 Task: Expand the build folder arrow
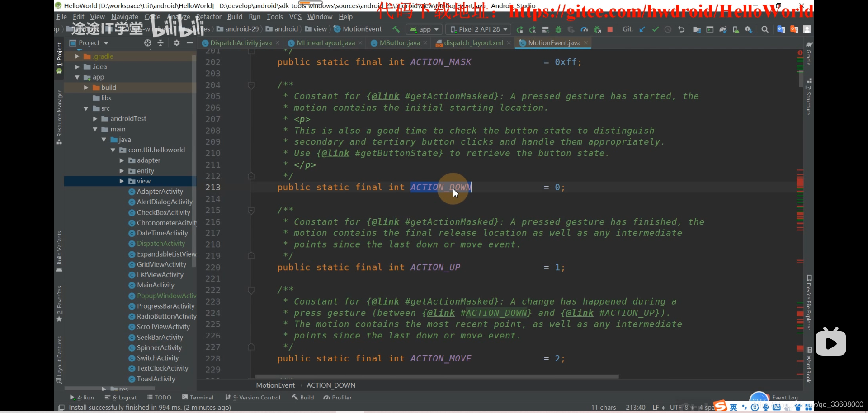(86, 88)
